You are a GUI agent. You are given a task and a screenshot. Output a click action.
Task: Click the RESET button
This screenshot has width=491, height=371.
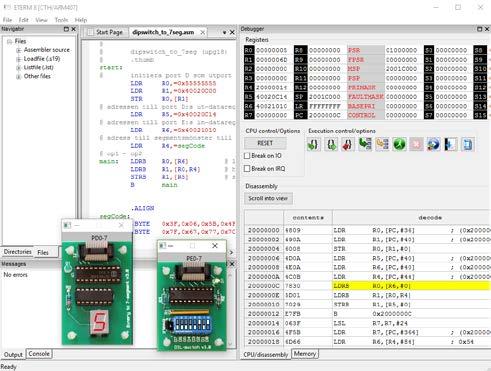coord(265,143)
